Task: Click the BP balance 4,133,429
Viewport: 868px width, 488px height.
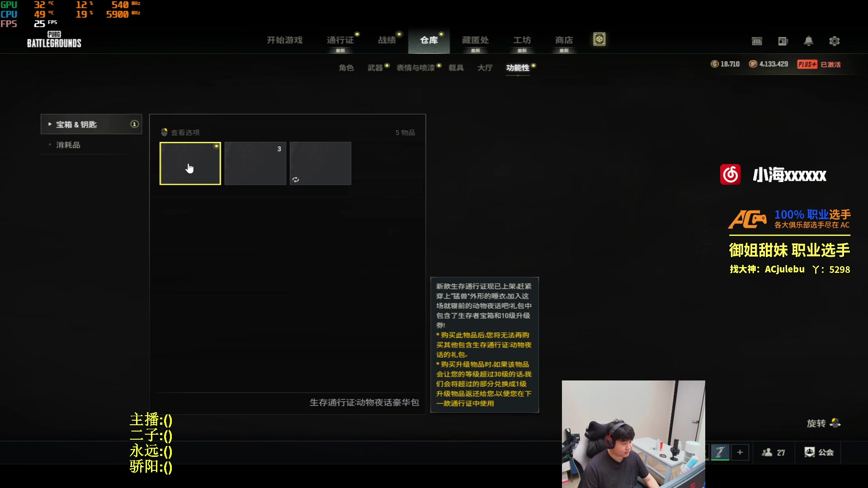Action: (x=769, y=64)
